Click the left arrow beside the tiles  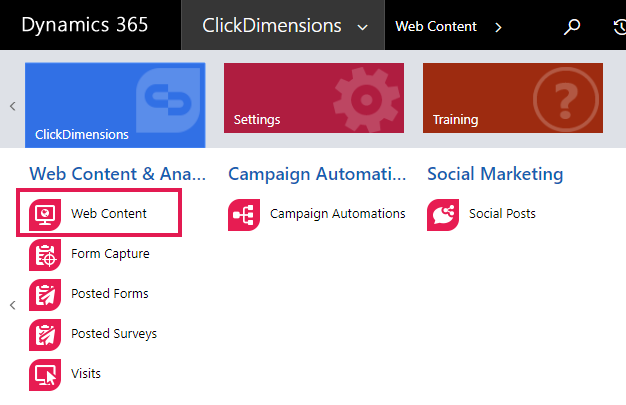[x=13, y=106]
